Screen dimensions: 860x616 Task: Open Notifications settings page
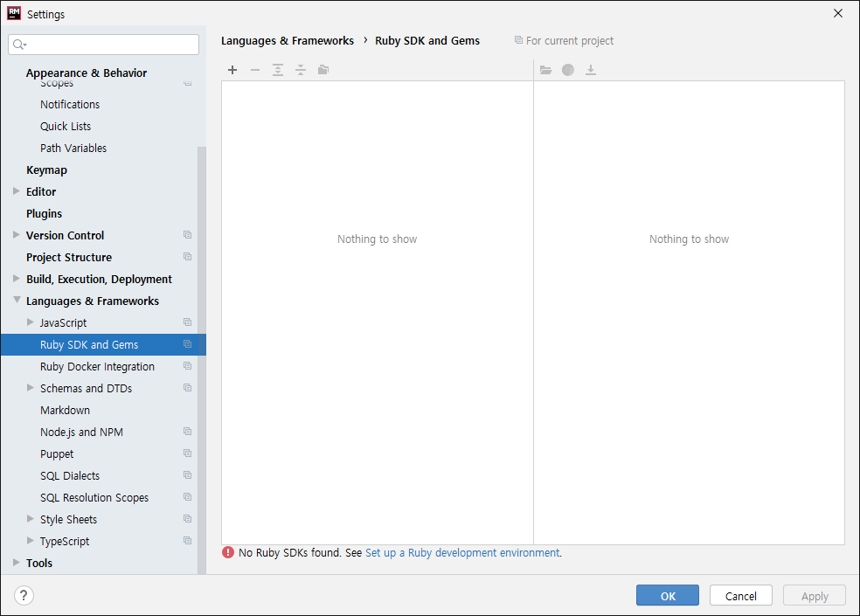70,104
